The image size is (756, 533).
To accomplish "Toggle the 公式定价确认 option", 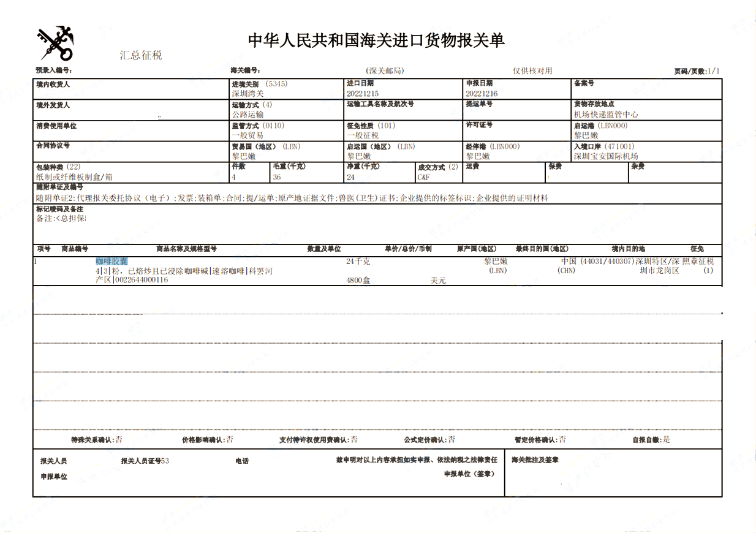I will click(450, 439).
